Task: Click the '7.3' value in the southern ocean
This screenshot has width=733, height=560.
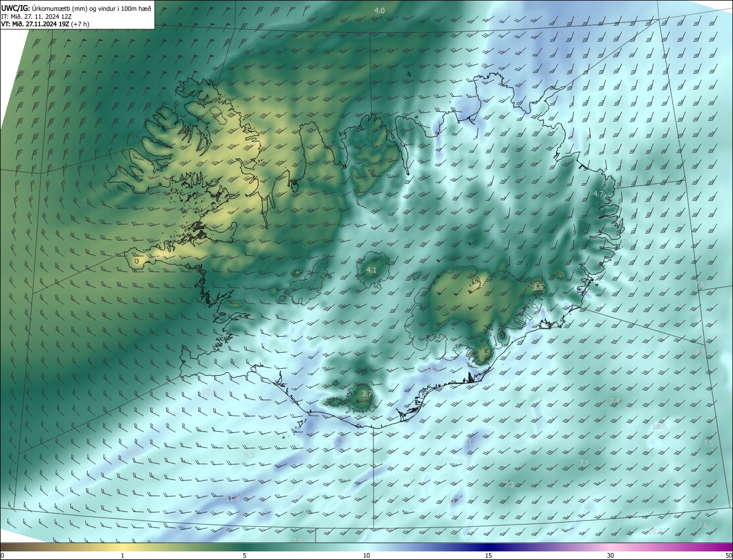Action: 509,484
